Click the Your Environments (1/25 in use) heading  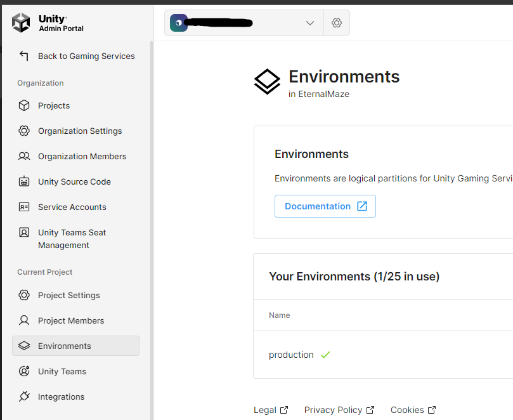point(354,276)
